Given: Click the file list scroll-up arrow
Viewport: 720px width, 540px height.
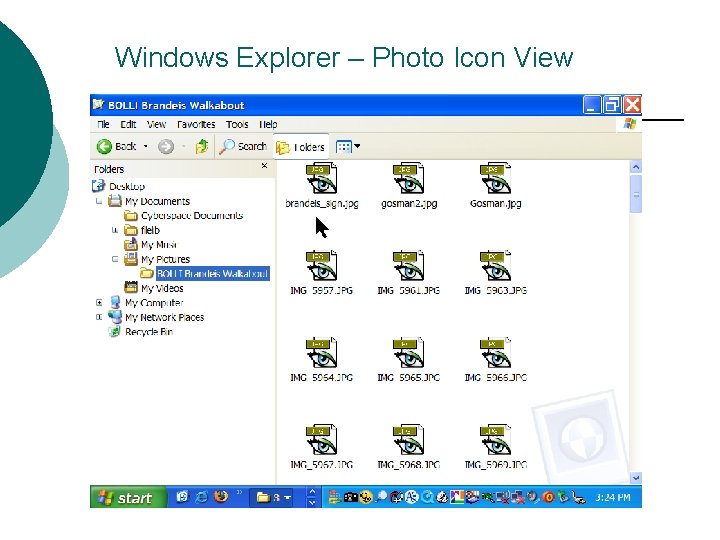Looking at the screenshot, I should 636,167.
